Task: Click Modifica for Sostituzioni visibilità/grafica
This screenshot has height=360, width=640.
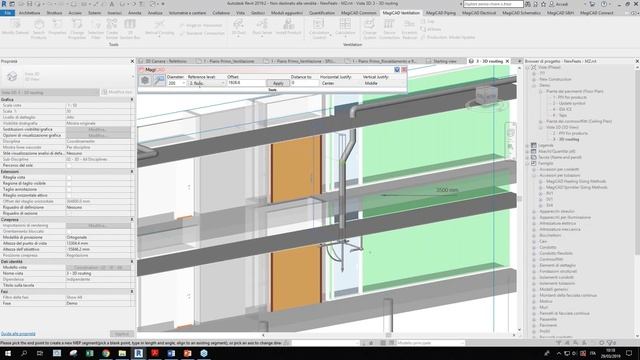Action: (98, 129)
